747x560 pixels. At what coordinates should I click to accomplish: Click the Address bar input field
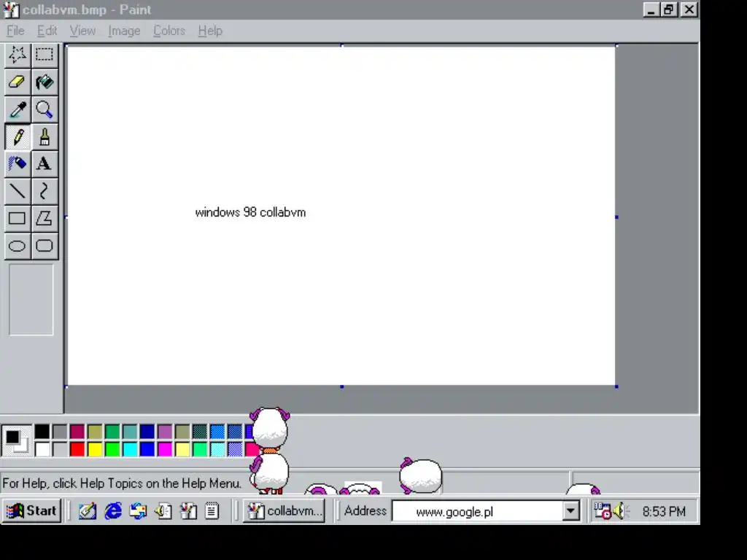click(476, 511)
